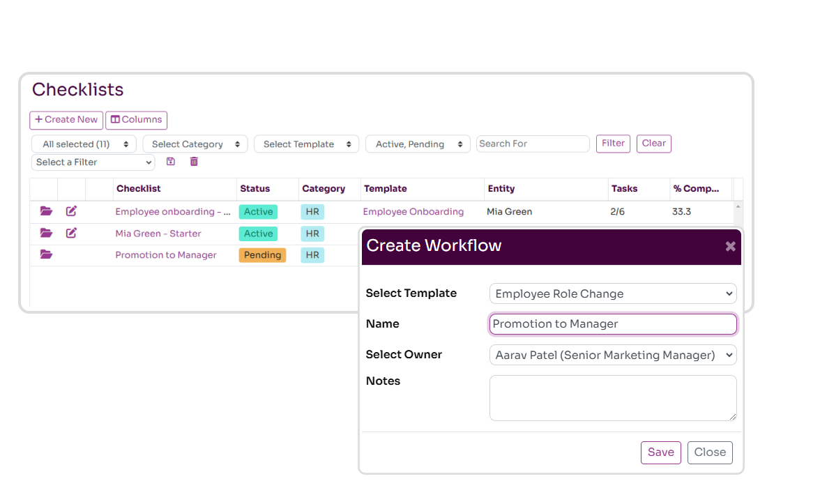Open the folder for Promotion to Manager
This screenshot has height=504, width=820.
46,254
